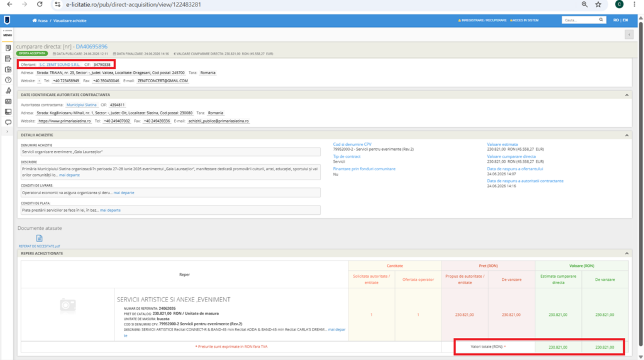
Task: Click SERVICII ARTISTICE SI ANEXE ,EVENIMENT title
Action: coord(174,300)
